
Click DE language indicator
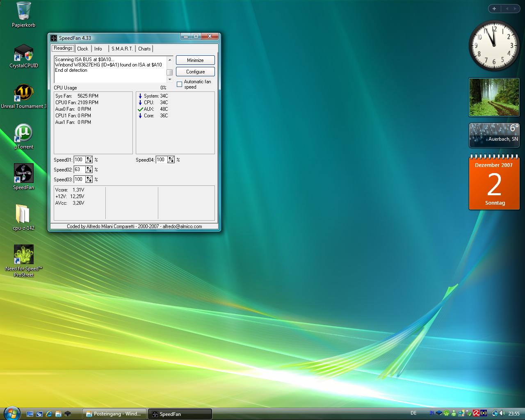pos(413,413)
